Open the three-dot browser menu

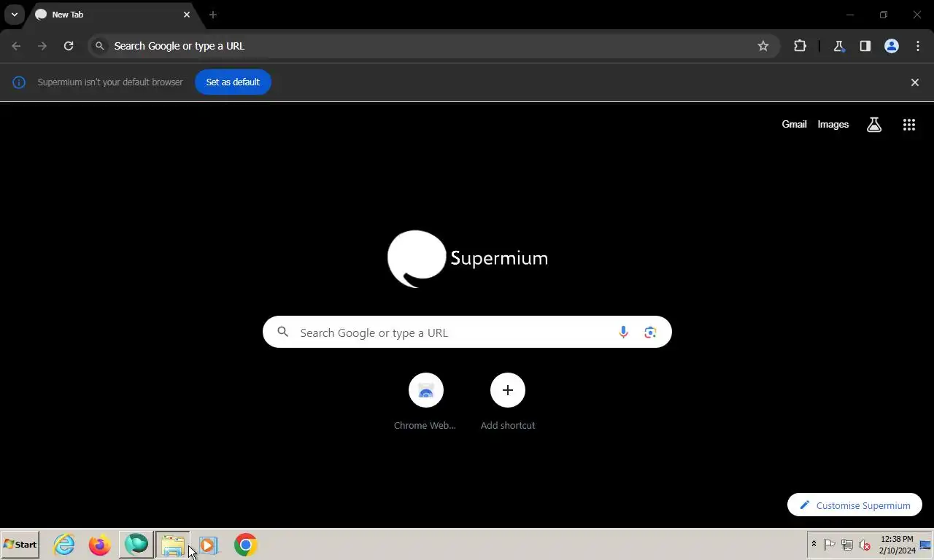[918, 46]
